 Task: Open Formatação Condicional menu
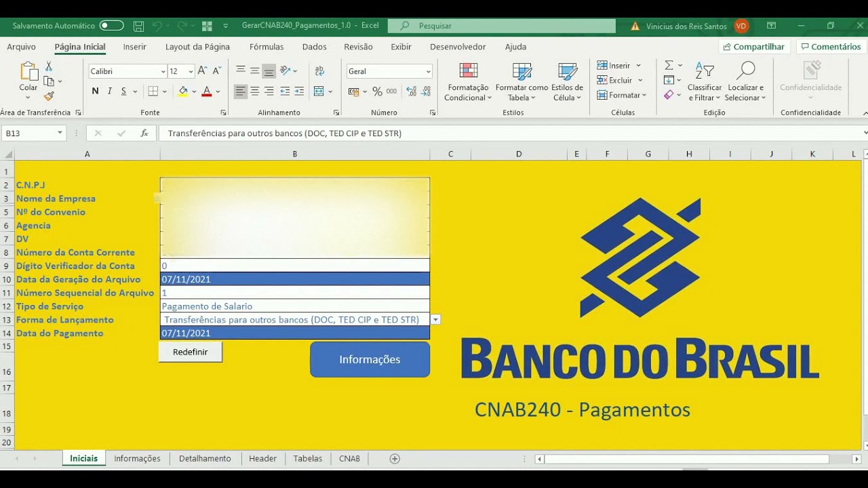click(468, 81)
